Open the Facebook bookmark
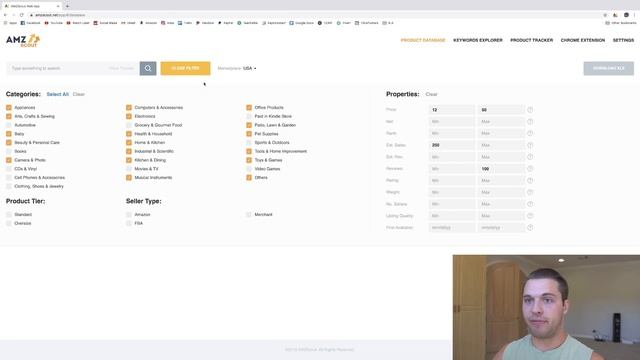 (31, 23)
